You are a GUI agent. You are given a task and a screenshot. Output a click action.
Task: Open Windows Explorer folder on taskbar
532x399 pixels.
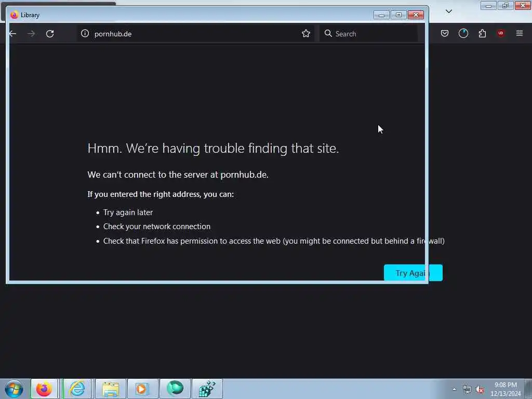tap(111, 389)
